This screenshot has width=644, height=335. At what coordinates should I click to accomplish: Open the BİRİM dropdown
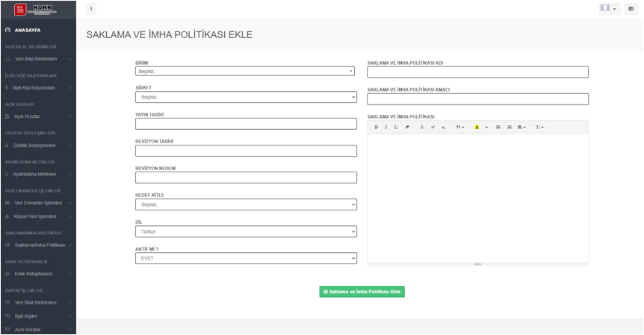click(x=245, y=72)
